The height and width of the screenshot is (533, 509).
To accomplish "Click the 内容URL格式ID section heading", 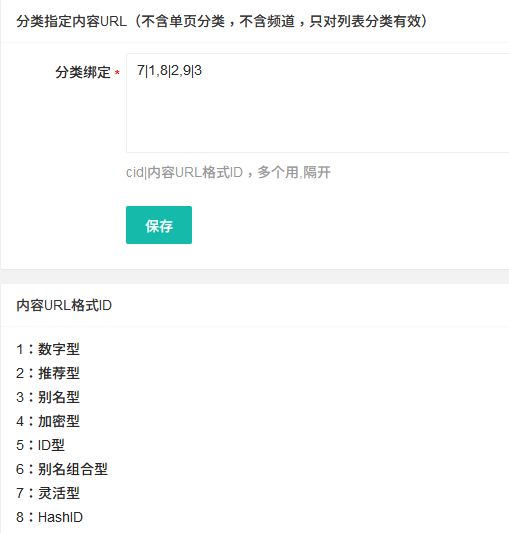I will pos(64,305).
